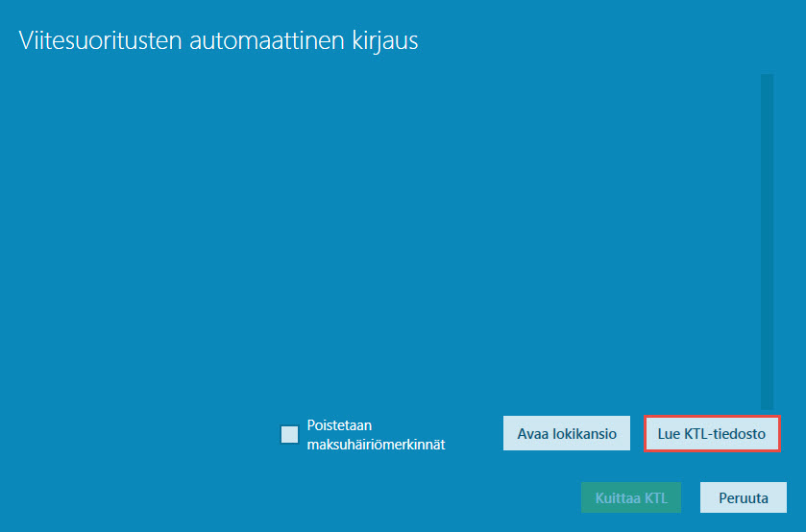Screen dimensions: 806x532
Task: Click the greyed-out green KTL acknowledge button
Action: (630, 498)
